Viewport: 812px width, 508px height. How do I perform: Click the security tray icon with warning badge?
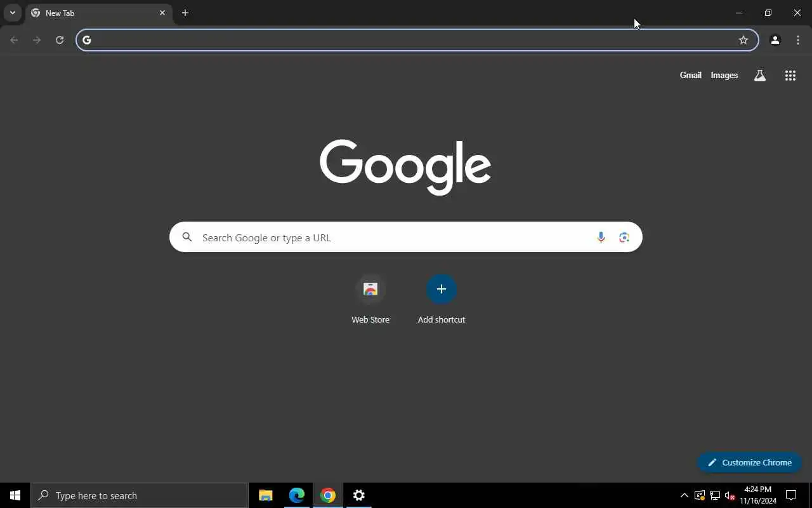coord(700,495)
